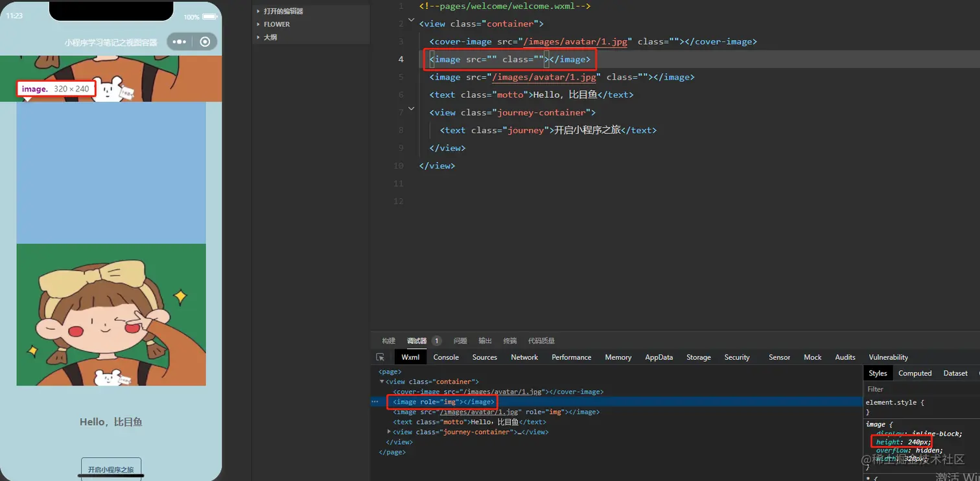Image resolution: width=980 pixels, height=481 pixels.
Task: Select the </page> closing node in Wxml tree
Action: click(392, 452)
